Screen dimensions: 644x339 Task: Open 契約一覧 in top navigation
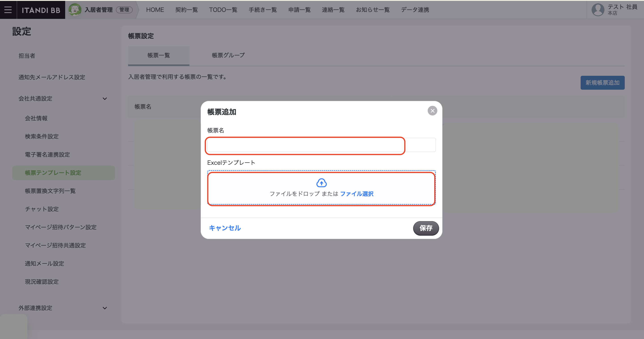pyautogui.click(x=187, y=10)
